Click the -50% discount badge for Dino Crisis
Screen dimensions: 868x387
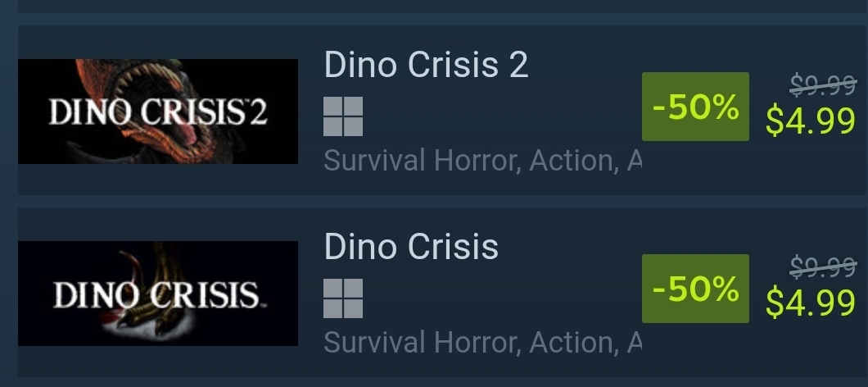[695, 289]
